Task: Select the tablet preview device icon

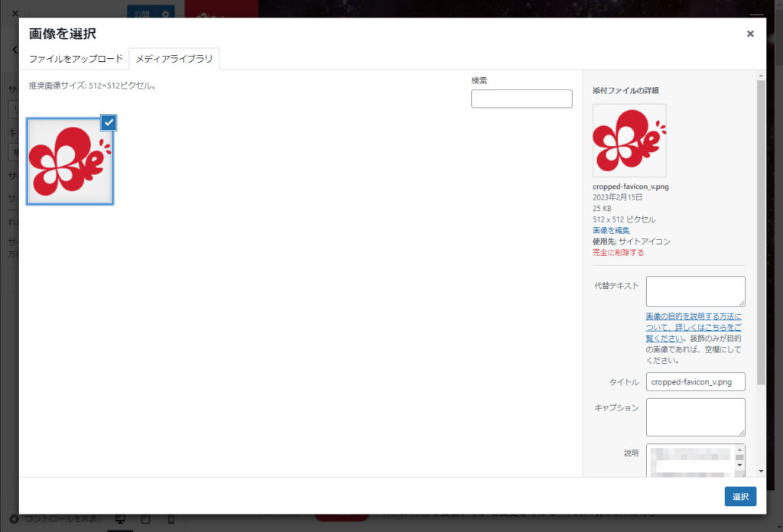Action: (x=145, y=520)
